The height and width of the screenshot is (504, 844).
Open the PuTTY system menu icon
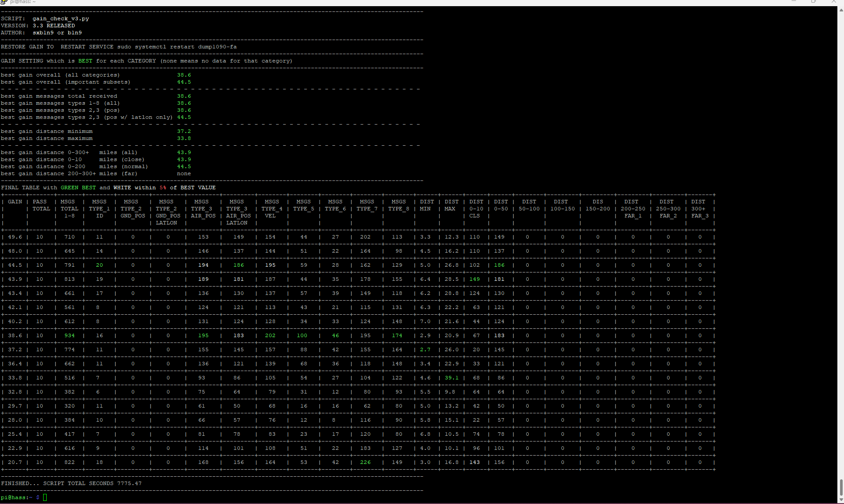[4, 2]
